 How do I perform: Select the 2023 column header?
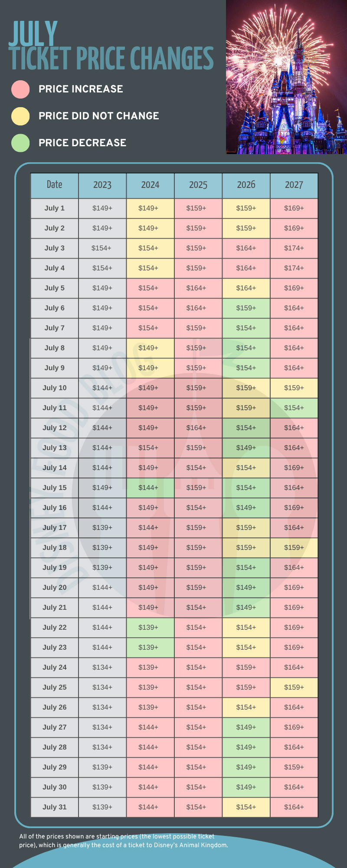click(102, 185)
